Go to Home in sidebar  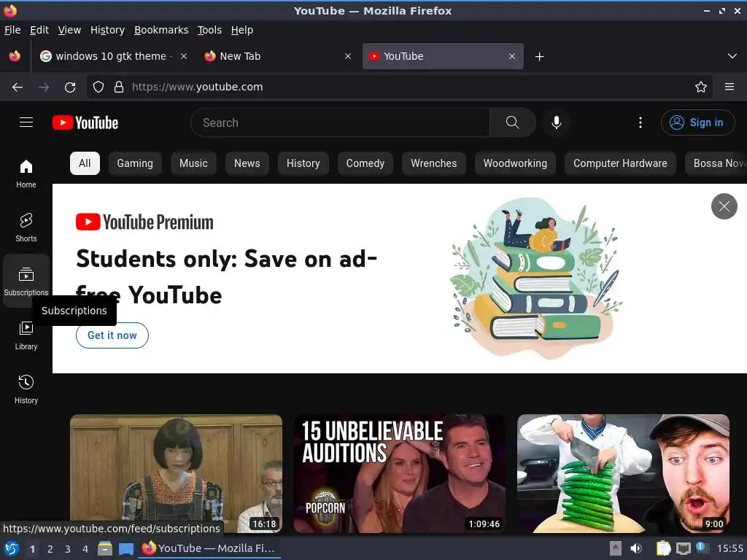[26, 174]
